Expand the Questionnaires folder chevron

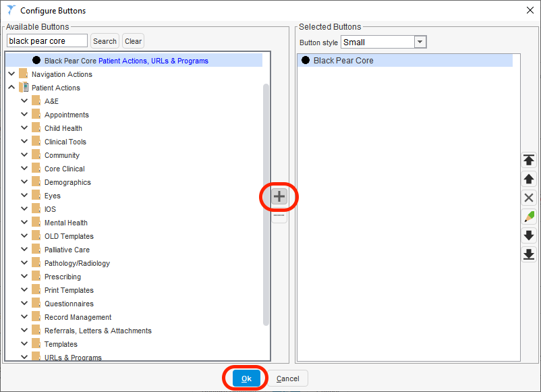click(x=24, y=303)
